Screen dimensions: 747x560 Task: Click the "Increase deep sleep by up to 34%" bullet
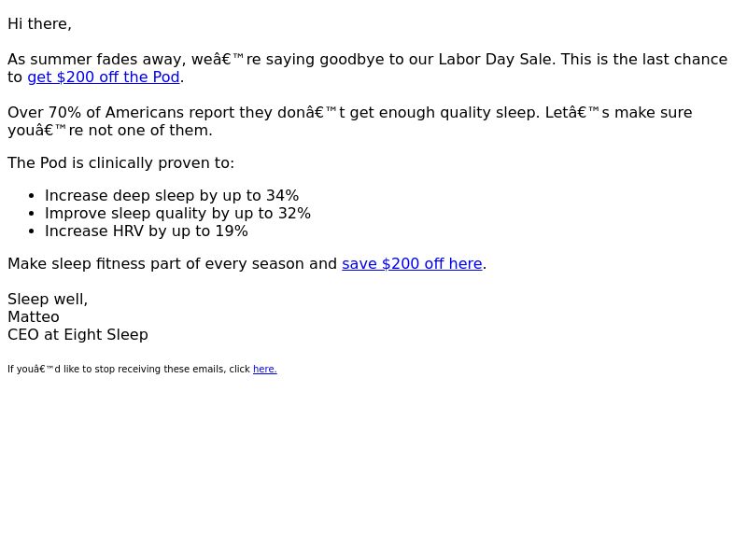click(172, 196)
